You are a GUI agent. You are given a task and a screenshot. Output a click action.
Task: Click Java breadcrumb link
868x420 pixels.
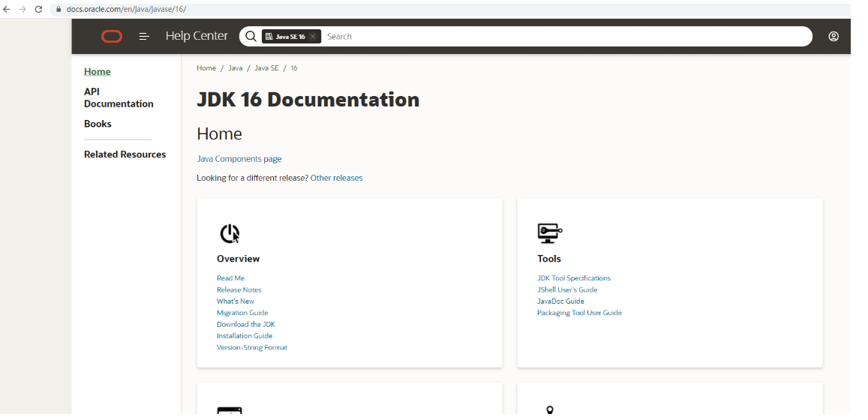pos(236,68)
